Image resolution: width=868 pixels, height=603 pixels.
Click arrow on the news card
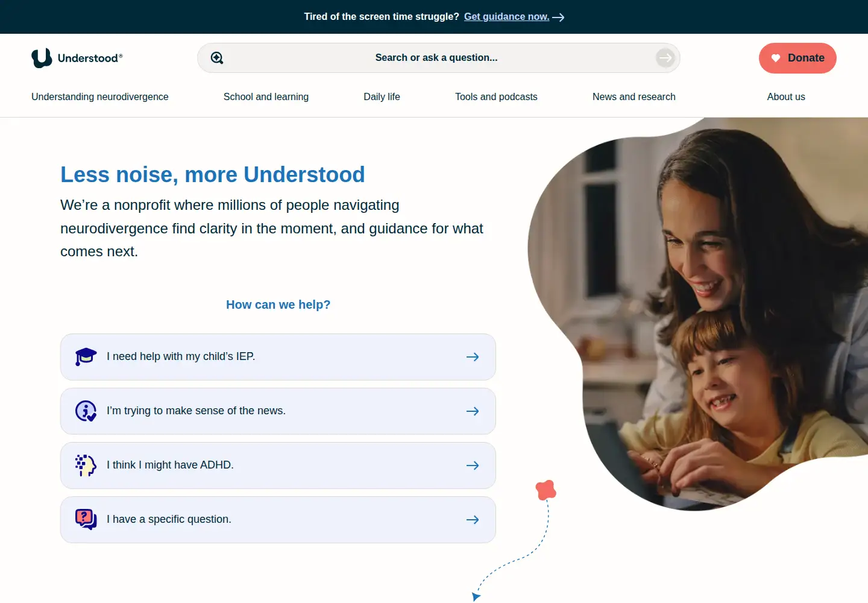click(x=473, y=411)
